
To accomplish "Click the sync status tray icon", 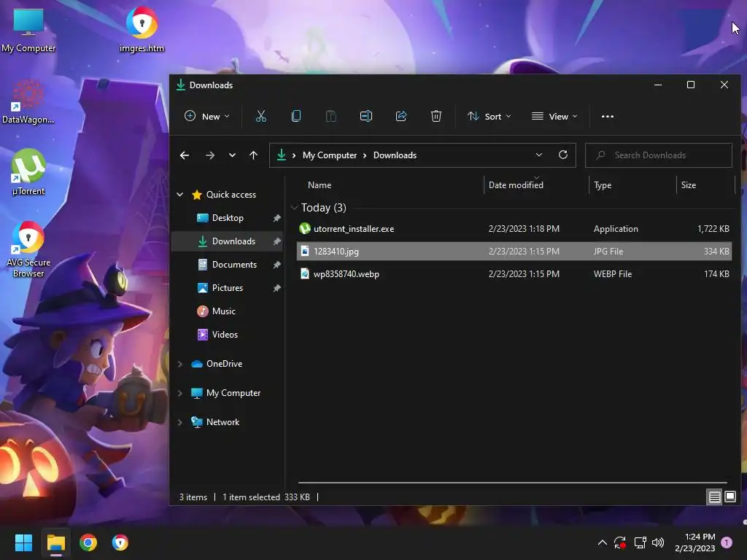I will 620,542.
